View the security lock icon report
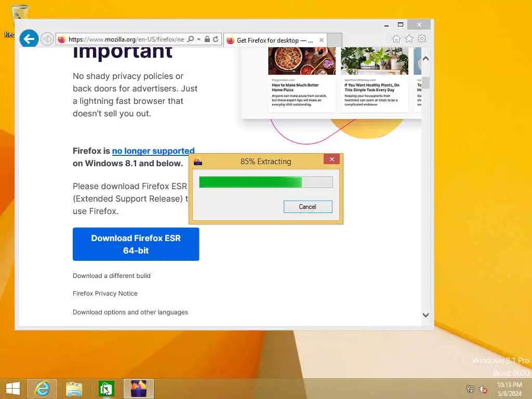 point(207,39)
